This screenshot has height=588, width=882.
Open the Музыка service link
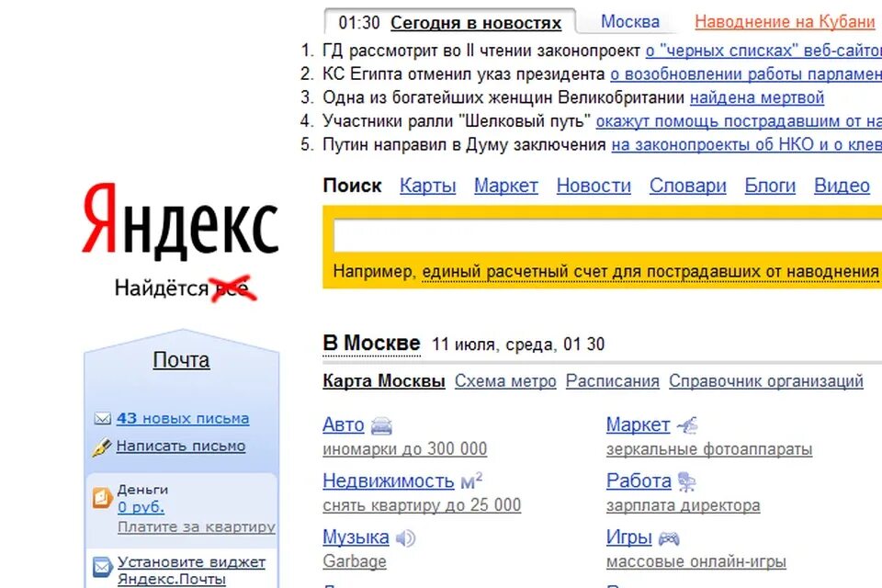point(356,537)
